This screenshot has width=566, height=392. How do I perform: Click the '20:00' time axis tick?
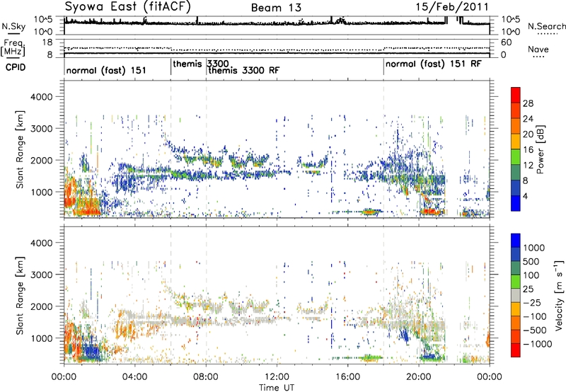(419, 377)
